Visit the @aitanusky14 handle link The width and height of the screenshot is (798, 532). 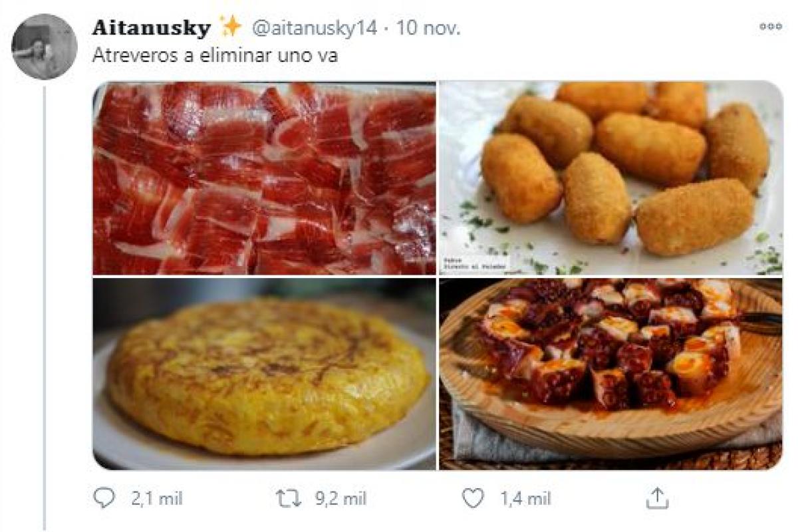tap(314, 28)
